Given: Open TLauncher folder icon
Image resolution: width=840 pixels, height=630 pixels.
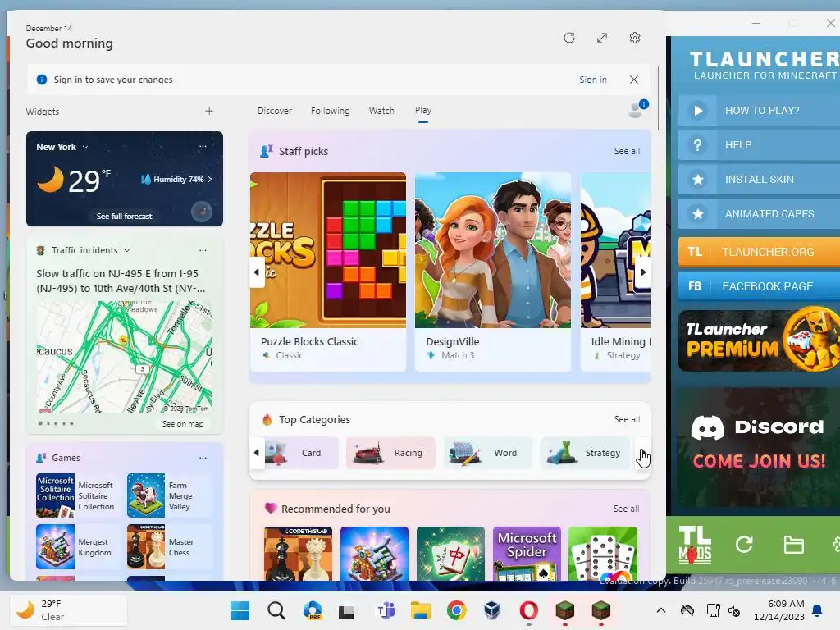Looking at the screenshot, I should click(793, 545).
